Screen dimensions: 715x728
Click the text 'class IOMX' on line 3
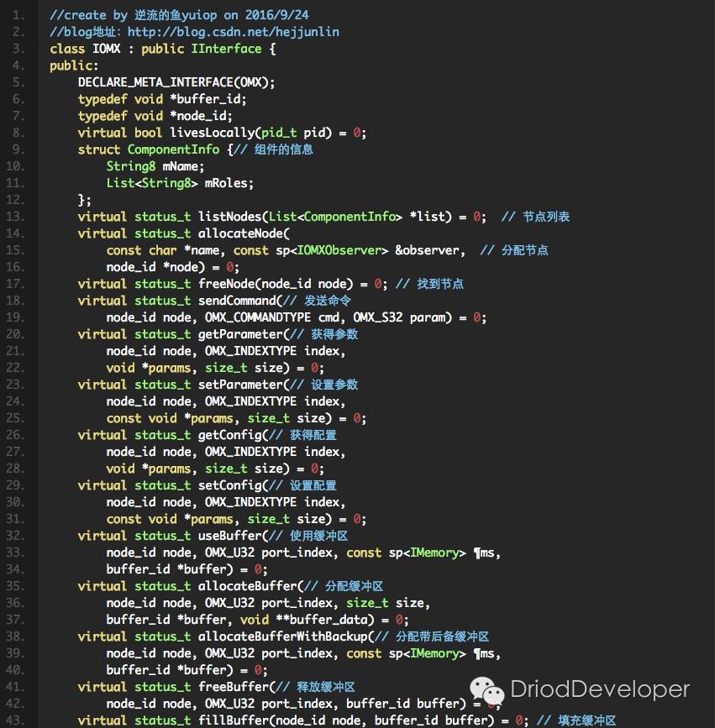85,49
